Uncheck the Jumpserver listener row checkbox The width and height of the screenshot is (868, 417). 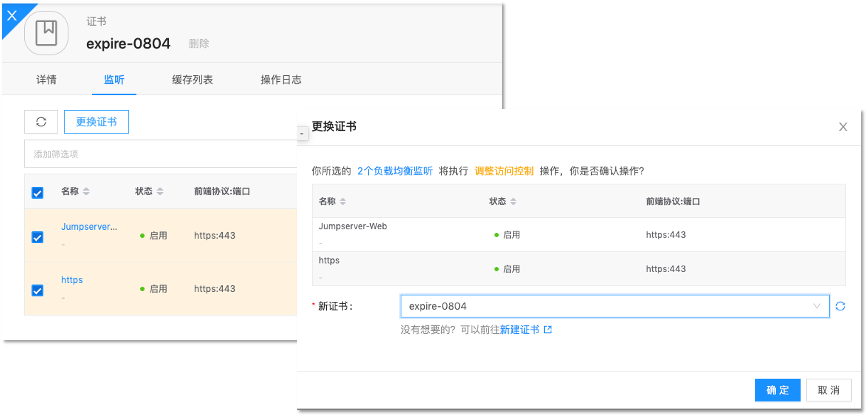click(37, 237)
